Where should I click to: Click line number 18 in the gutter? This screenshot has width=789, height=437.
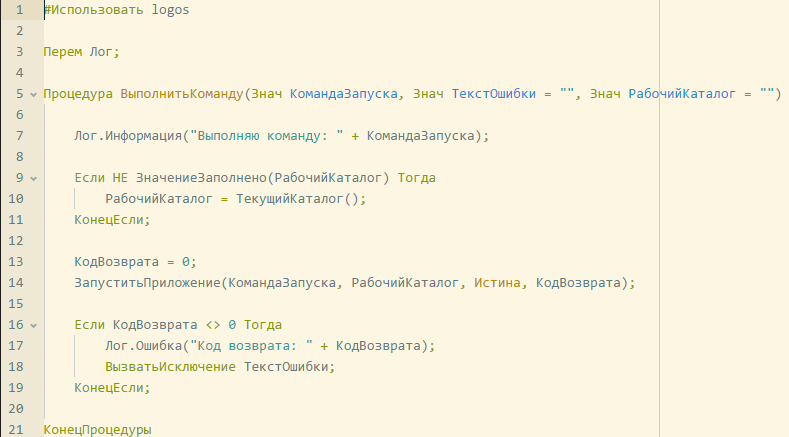[16, 367]
